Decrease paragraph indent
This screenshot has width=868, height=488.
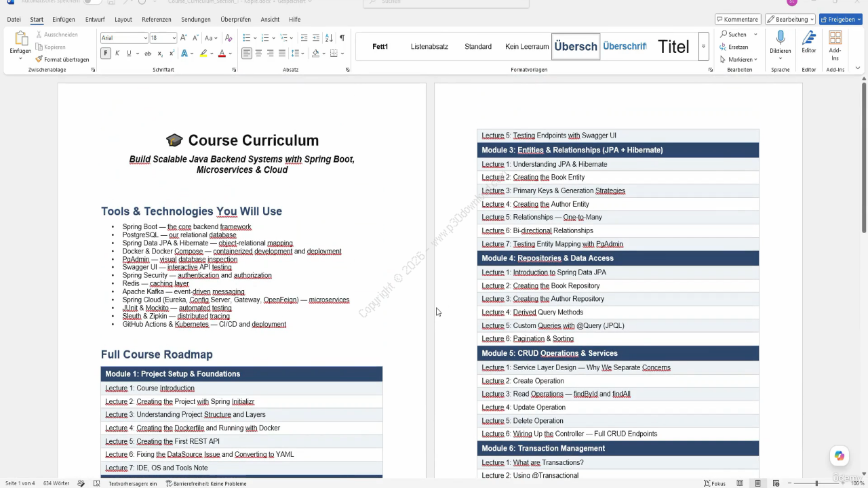coord(304,38)
